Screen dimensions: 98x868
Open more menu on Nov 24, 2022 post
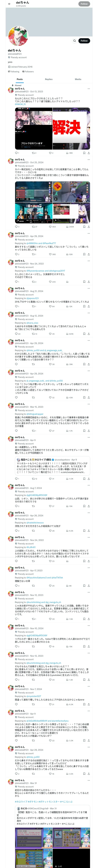[89, 261]
